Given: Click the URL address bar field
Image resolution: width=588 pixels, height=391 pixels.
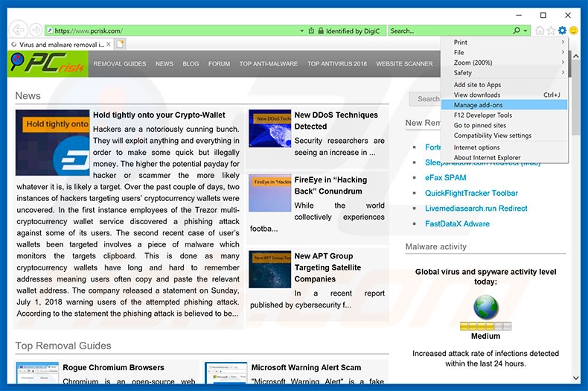Looking at the screenshot, I should pos(171,31).
